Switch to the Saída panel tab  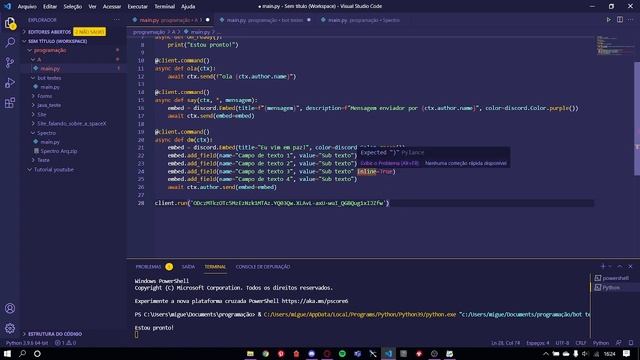188,267
